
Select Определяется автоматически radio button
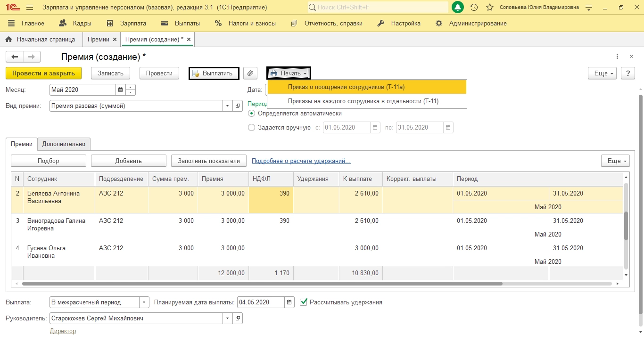[x=252, y=114]
